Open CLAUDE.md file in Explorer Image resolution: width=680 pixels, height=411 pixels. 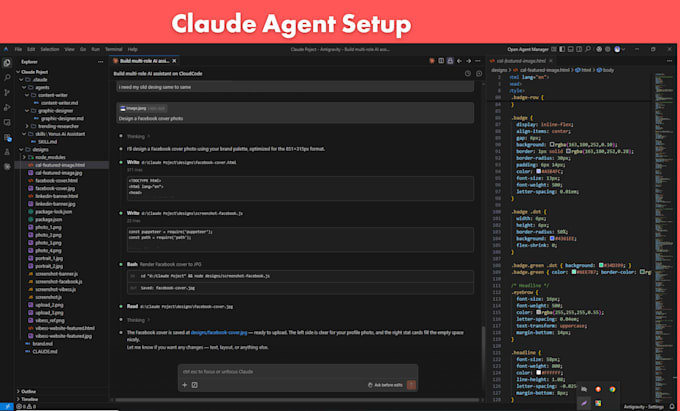(45, 352)
